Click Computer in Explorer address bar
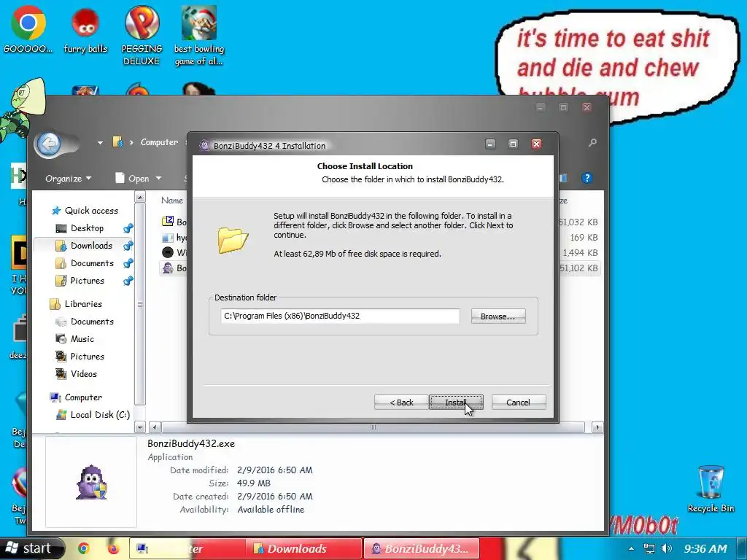747x560 pixels. (159, 142)
